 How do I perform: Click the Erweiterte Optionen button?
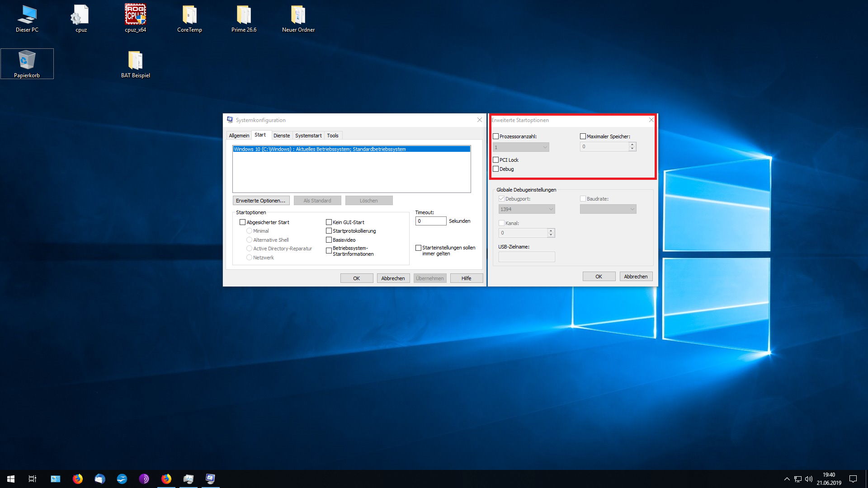[x=260, y=201]
